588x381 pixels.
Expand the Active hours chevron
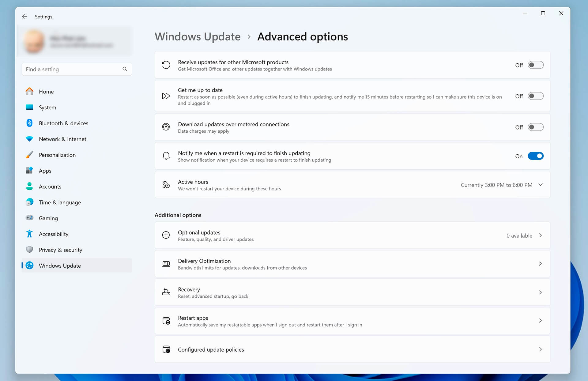(541, 185)
